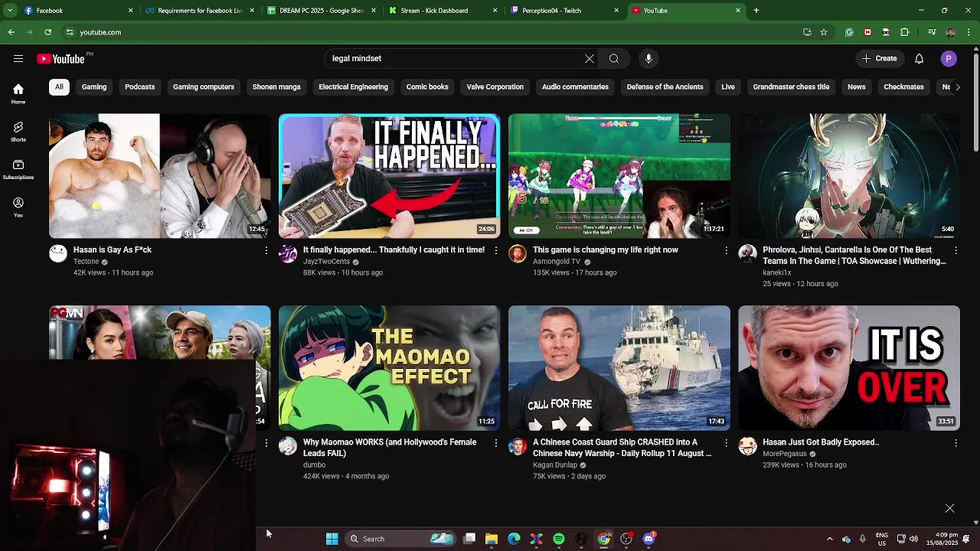Image resolution: width=980 pixels, height=551 pixels.
Task: Open the You section in the sidebar
Action: (x=18, y=207)
